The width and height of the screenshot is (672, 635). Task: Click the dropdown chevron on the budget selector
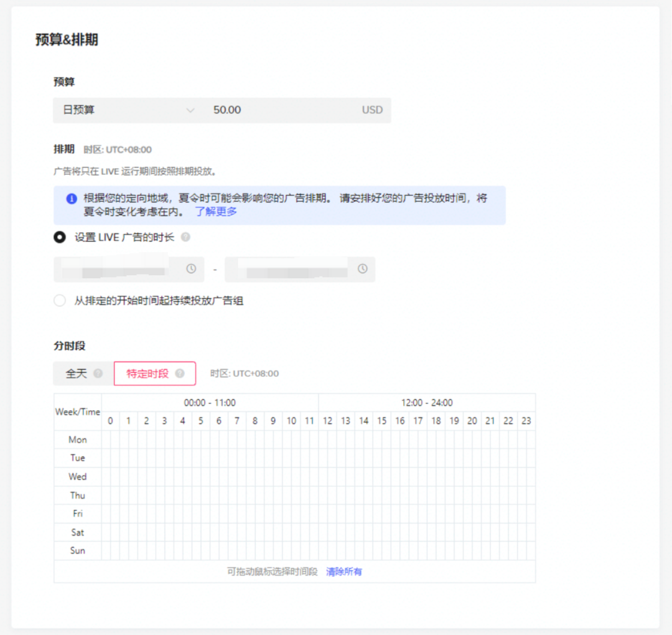(192, 110)
